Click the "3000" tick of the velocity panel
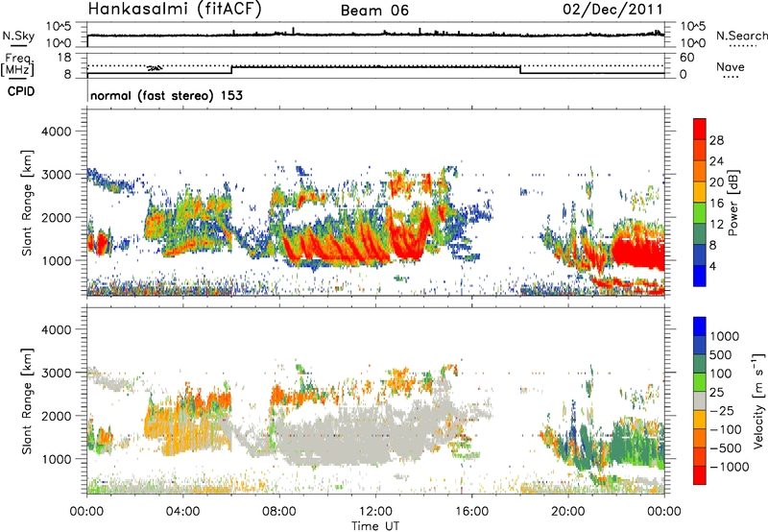Image resolution: width=768 pixels, height=532 pixels. coord(57,373)
